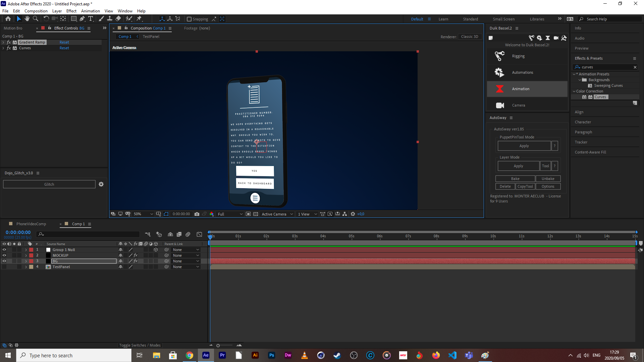Click the Glitch button
644x362 pixels.
click(x=49, y=184)
